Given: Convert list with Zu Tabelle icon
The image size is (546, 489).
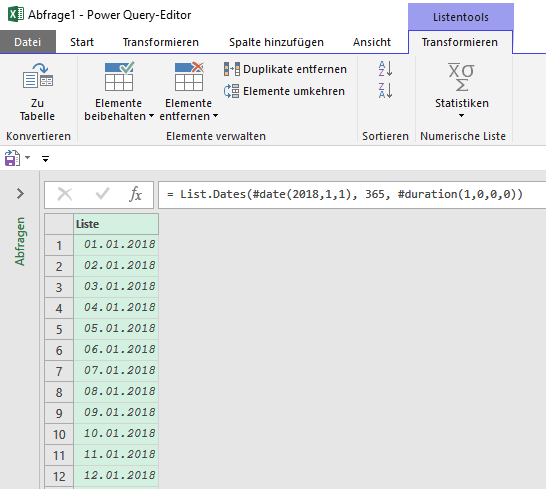Looking at the screenshot, I should pos(37,76).
